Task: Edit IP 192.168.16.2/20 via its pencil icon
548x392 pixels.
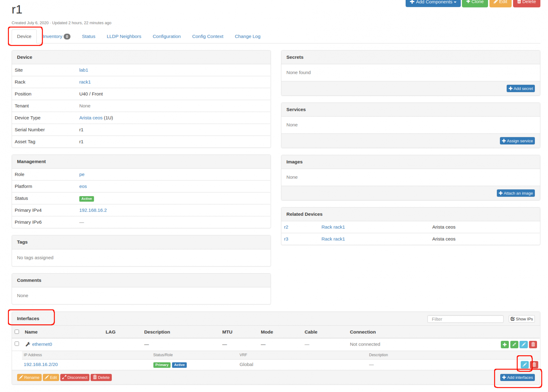Action: coord(524,365)
